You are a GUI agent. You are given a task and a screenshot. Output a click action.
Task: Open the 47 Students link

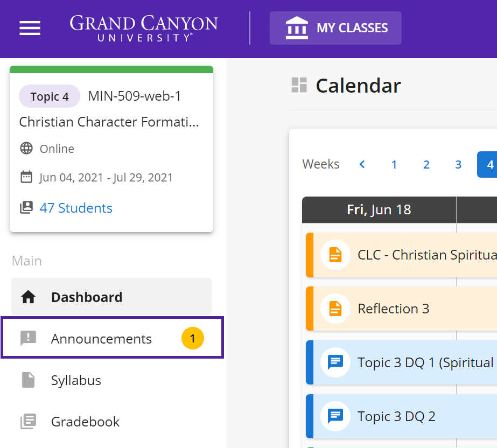coord(76,208)
